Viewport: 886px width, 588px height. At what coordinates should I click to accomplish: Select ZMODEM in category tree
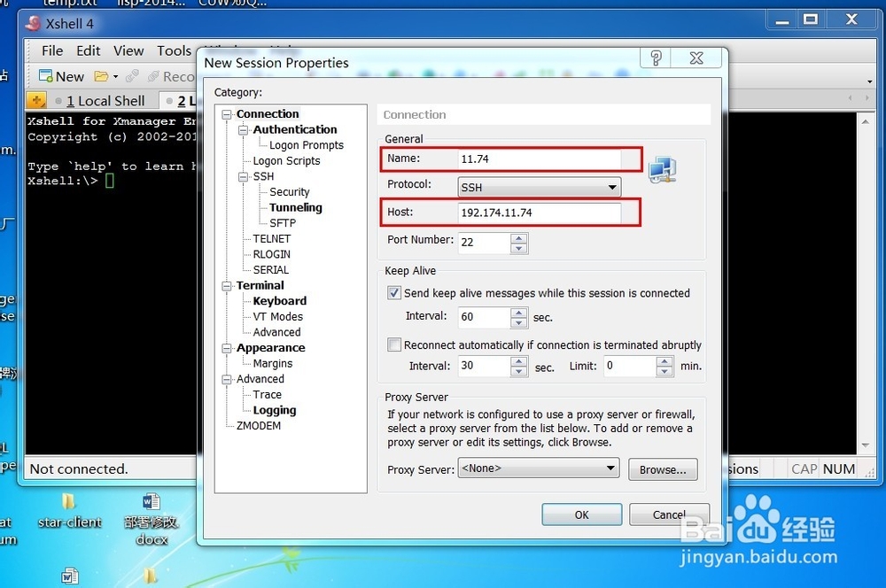[x=258, y=426]
